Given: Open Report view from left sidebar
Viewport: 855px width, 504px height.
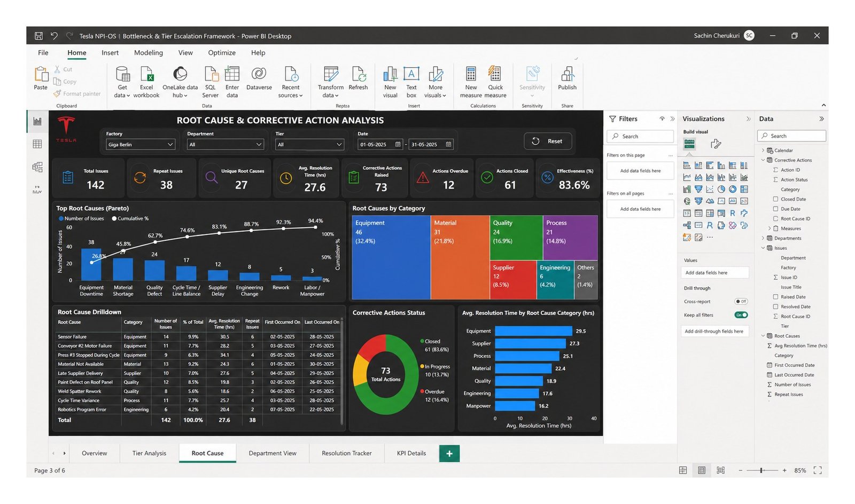Looking at the screenshot, I should point(37,121).
